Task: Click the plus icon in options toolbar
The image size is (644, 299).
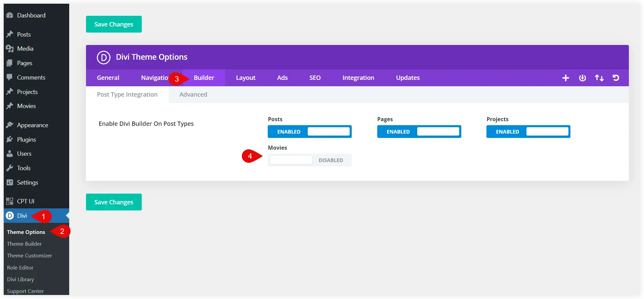Action: click(566, 78)
